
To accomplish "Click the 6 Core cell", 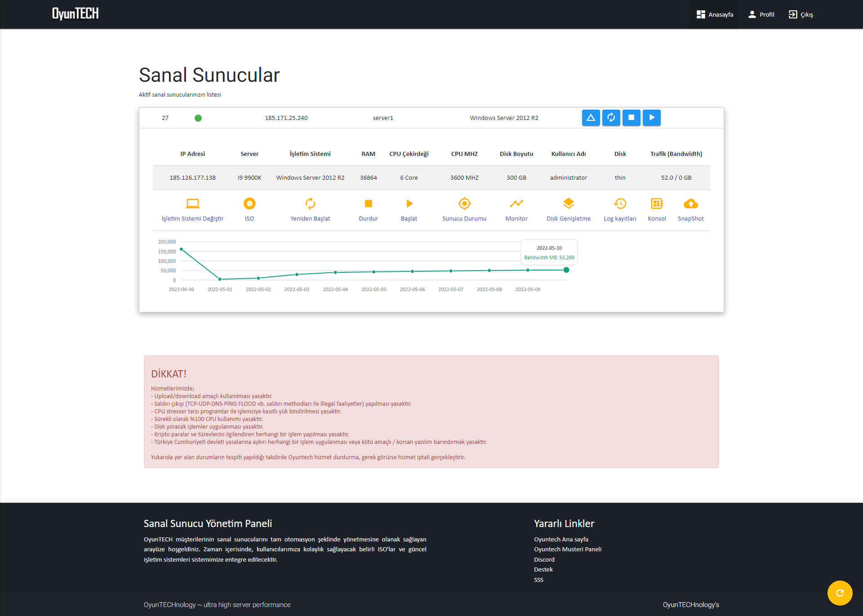I will pyautogui.click(x=409, y=178).
